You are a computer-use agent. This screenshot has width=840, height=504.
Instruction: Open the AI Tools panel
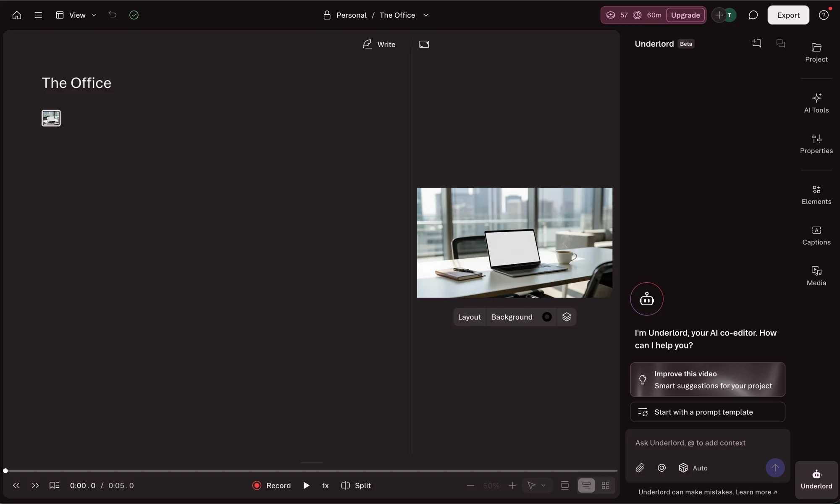(816, 103)
